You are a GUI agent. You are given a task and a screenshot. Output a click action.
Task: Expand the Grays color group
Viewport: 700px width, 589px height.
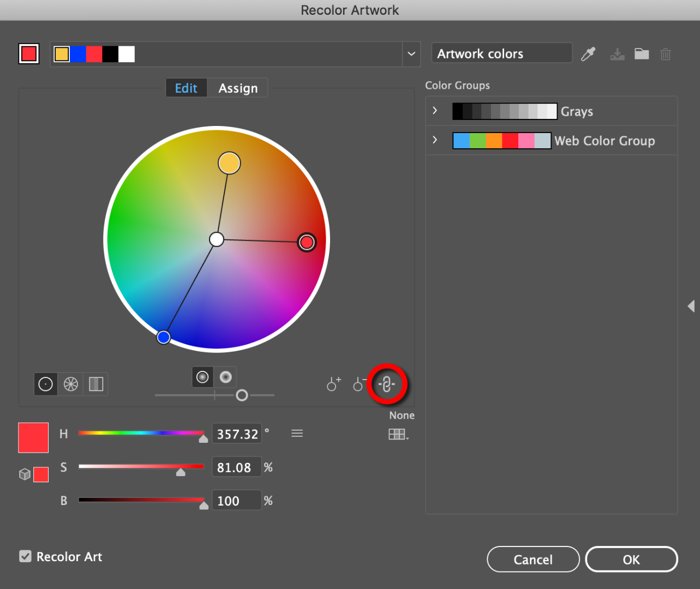435,110
